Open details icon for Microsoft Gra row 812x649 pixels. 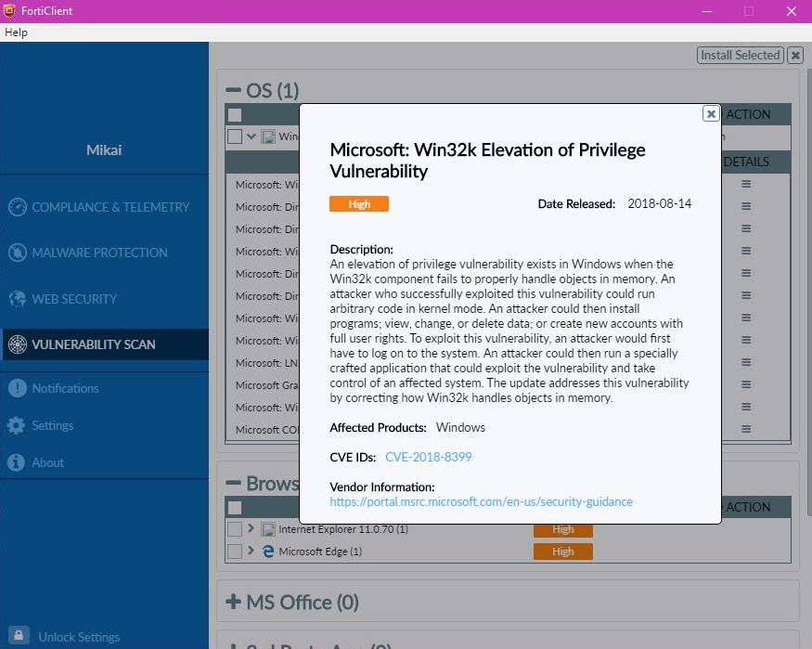click(746, 384)
